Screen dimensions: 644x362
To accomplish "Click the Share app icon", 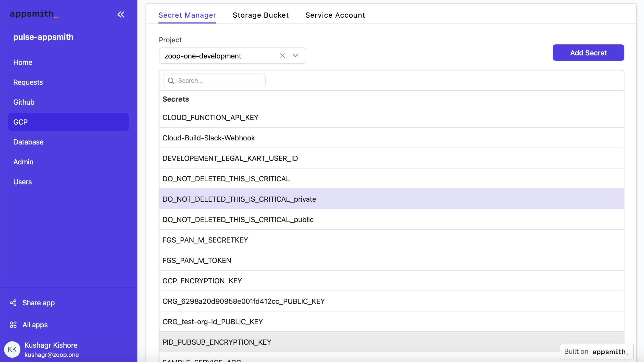I will coord(13,303).
